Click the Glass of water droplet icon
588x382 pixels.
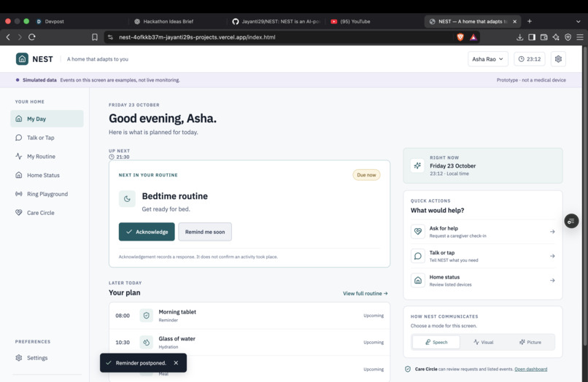(146, 342)
